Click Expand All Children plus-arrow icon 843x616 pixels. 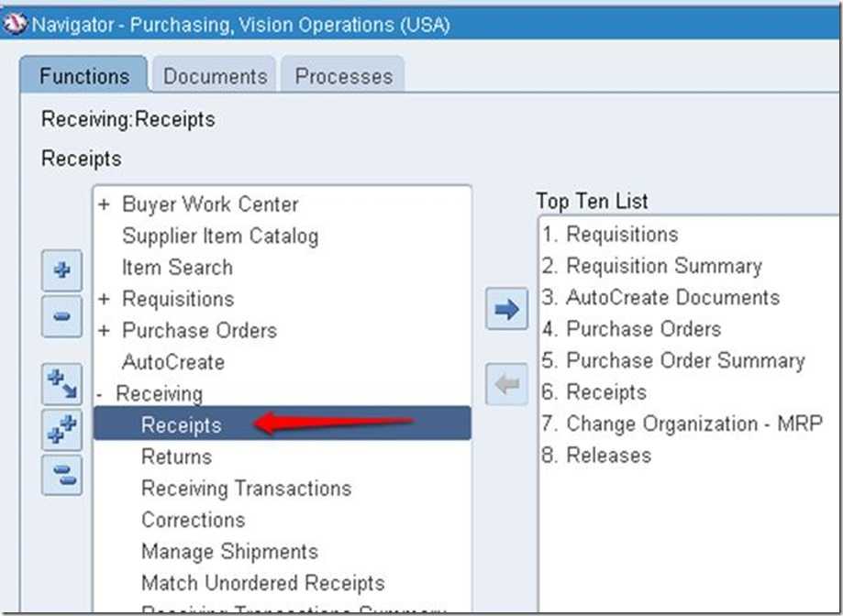tap(61, 384)
